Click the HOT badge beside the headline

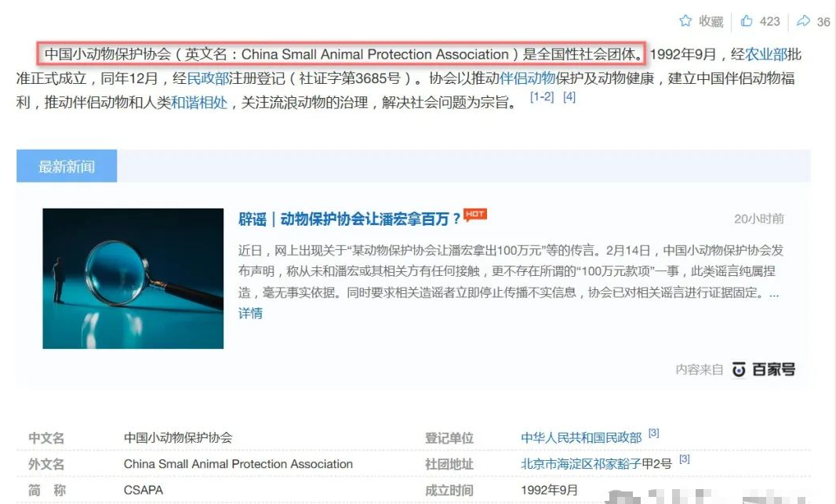474,214
